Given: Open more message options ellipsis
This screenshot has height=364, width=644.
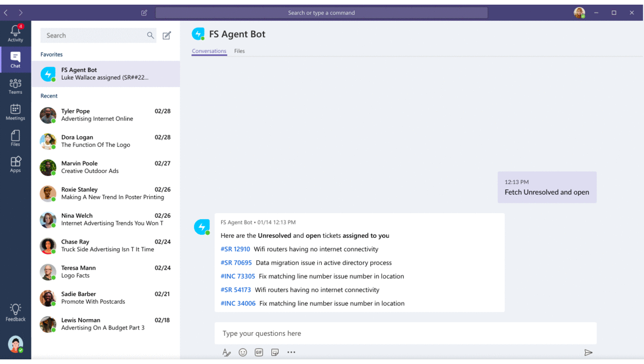Looking at the screenshot, I should pyautogui.click(x=291, y=353).
